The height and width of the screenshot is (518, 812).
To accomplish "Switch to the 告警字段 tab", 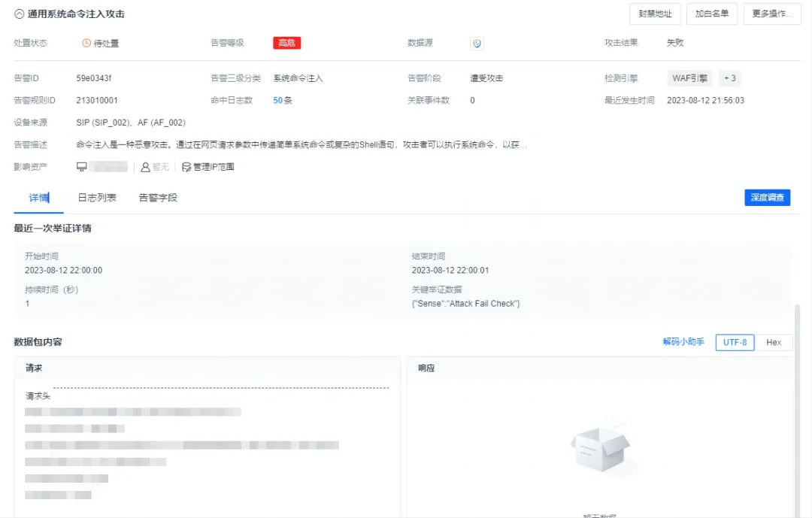I will click(x=158, y=198).
